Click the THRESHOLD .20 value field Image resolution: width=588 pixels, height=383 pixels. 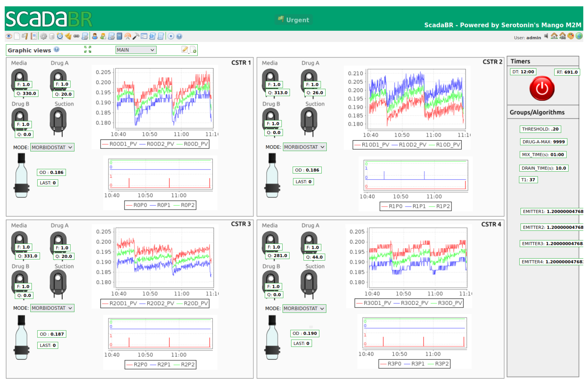pos(540,129)
